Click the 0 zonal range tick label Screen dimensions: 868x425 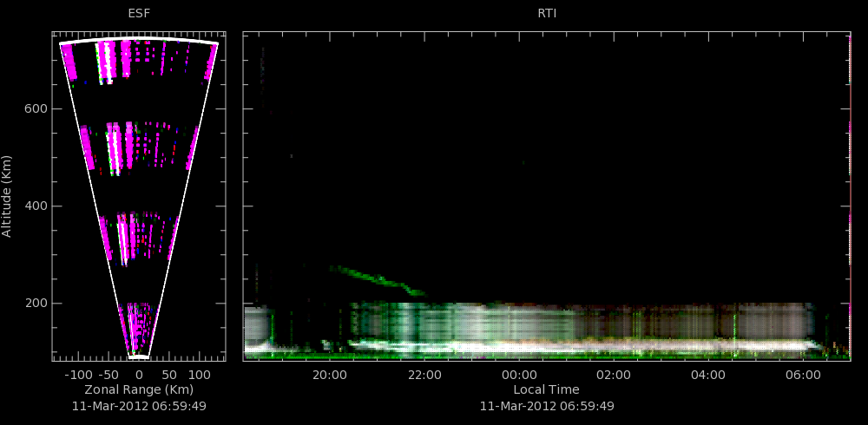tap(140, 375)
